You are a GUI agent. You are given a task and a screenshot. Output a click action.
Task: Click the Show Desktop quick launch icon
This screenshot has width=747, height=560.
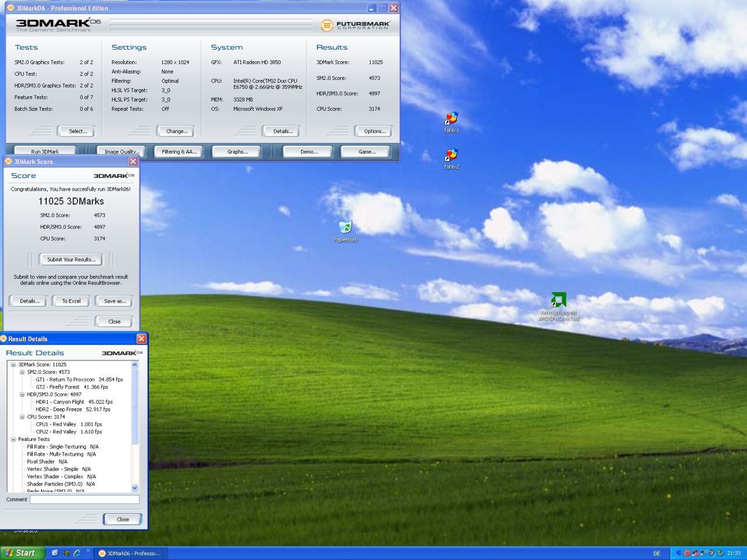tap(55, 553)
